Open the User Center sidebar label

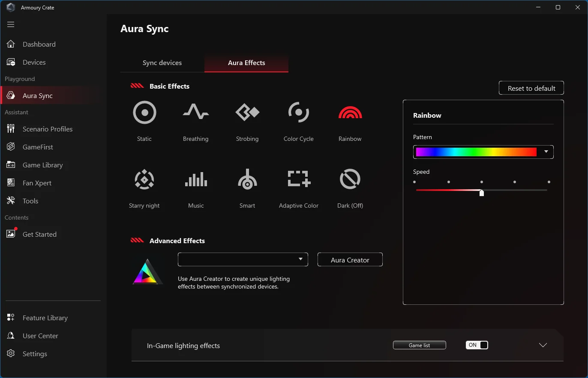(40, 336)
